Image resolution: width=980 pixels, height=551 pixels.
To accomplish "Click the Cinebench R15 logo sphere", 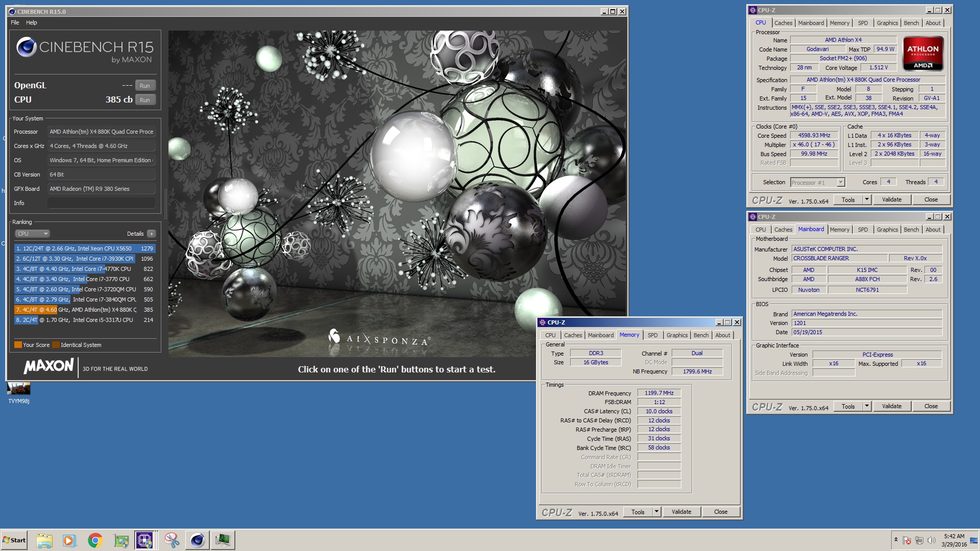I will click(26, 47).
